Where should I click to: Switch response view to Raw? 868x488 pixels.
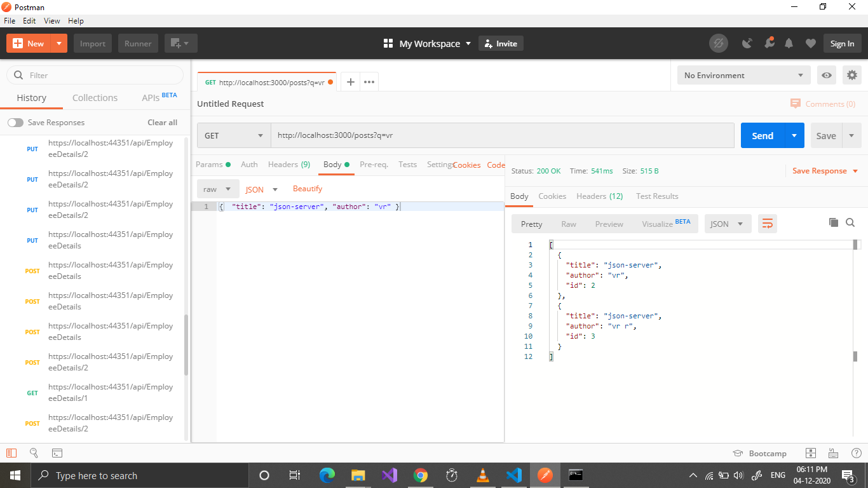coord(569,224)
